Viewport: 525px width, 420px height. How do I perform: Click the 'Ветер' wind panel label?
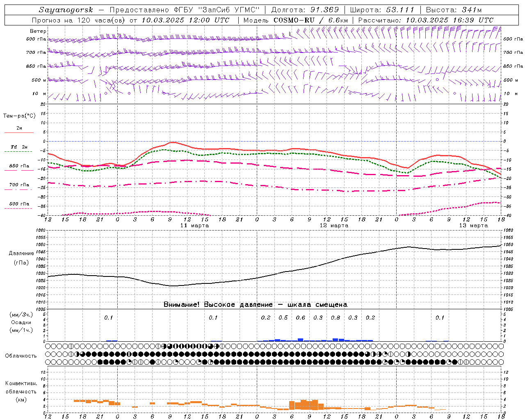click(38, 31)
